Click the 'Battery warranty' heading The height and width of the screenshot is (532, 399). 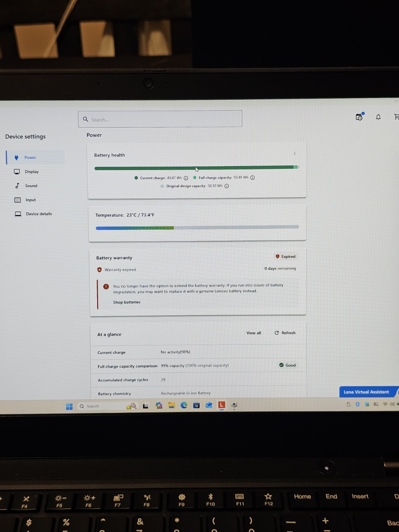click(114, 258)
